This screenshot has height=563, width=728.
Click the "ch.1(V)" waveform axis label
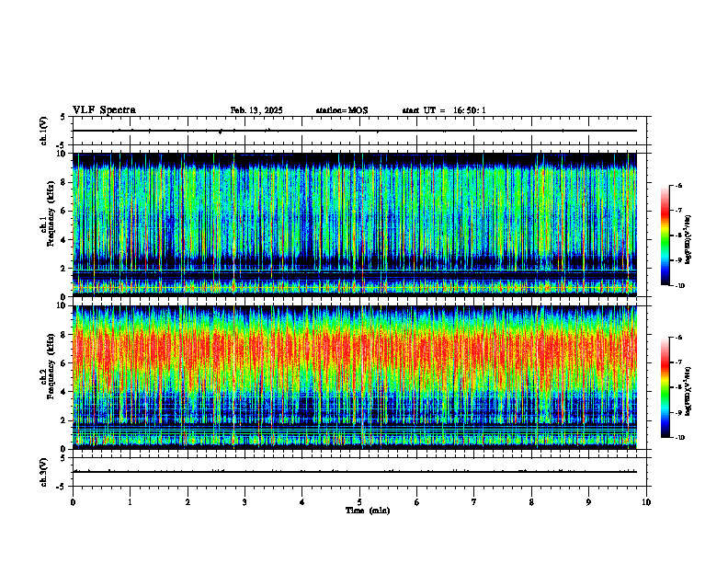[44, 131]
